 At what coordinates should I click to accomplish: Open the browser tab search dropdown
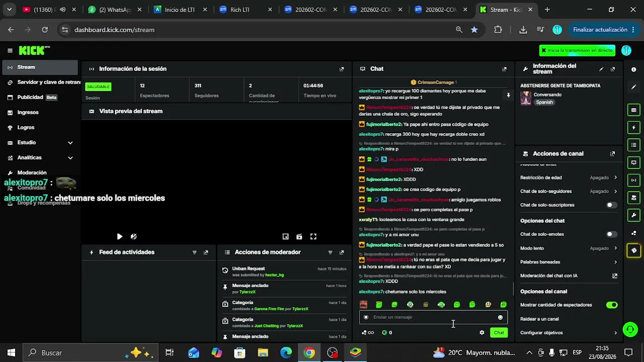pos(9,10)
